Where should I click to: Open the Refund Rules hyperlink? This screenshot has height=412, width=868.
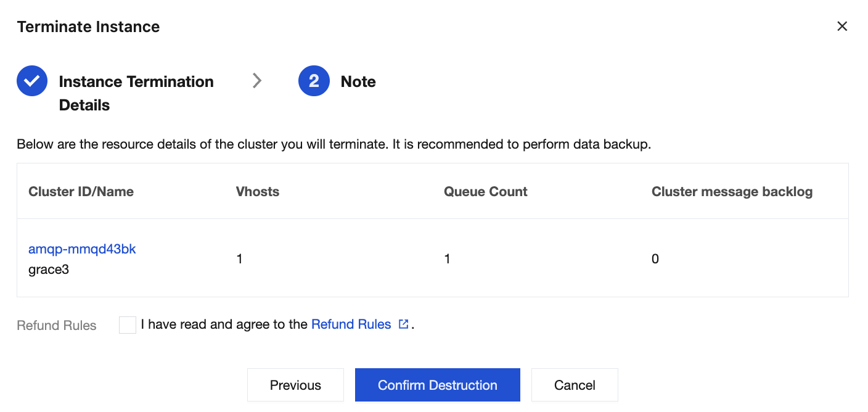coord(351,324)
